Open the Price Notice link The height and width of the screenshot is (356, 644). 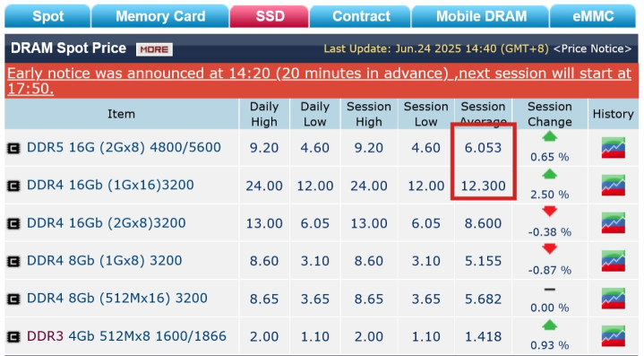[x=592, y=48]
